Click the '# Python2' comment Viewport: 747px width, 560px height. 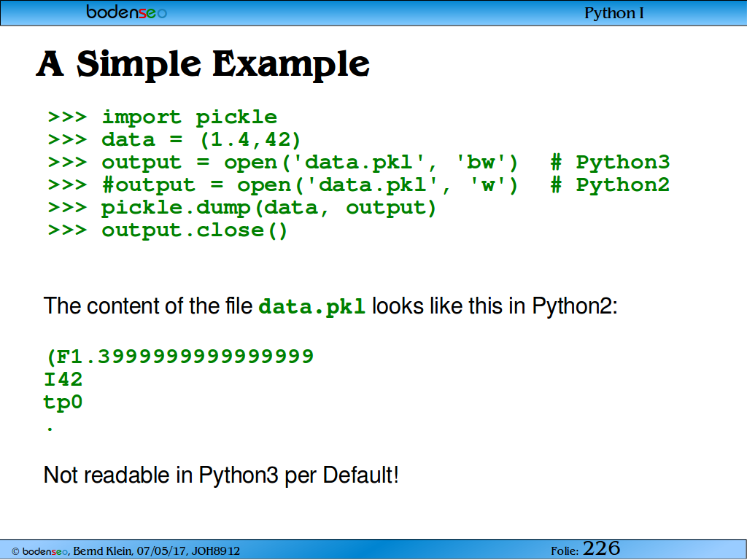pos(610,185)
